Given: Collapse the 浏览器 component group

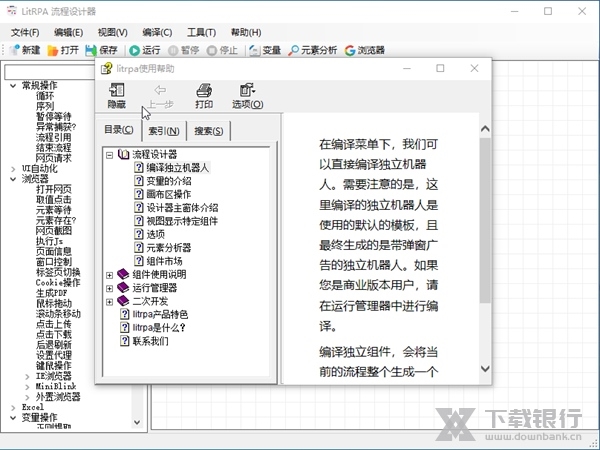Looking at the screenshot, I should click(x=13, y=179).
